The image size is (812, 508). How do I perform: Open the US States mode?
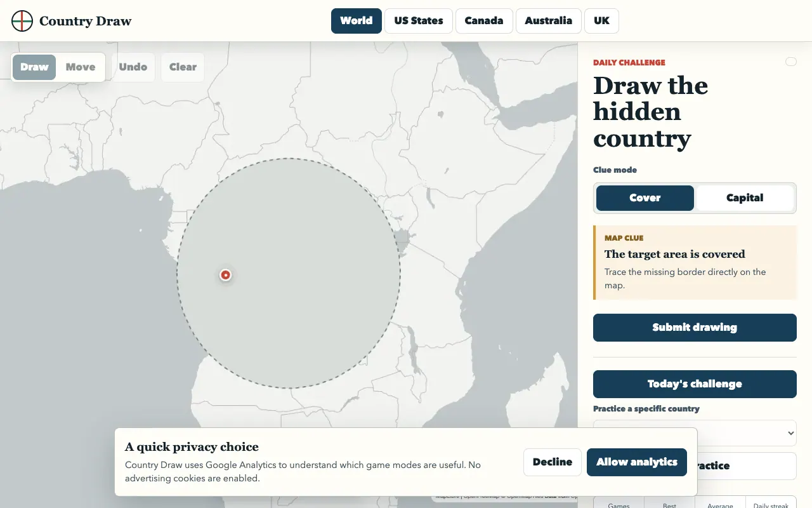tap(419, 20)
